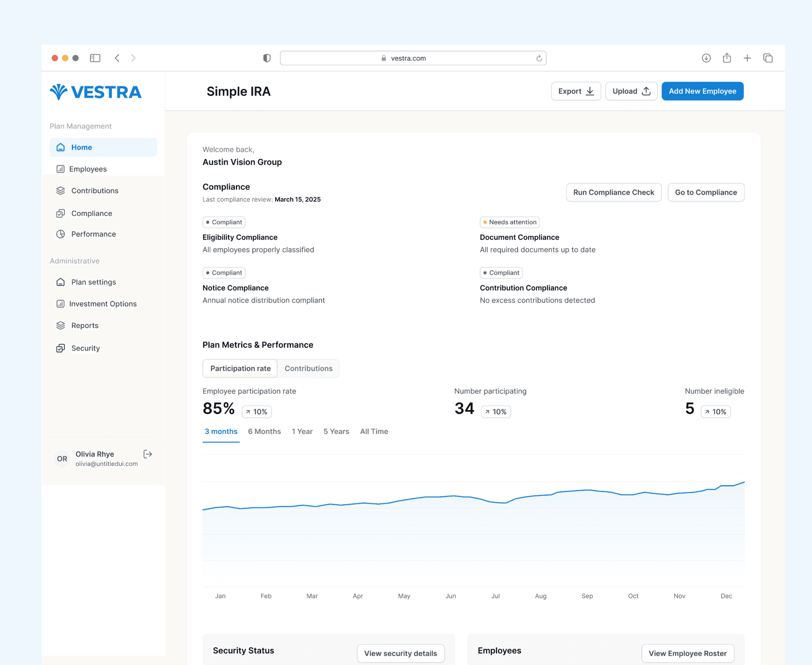812x665 pixels.
Task: Click the 10% badge beside 34
Action: tap(496, 412)
